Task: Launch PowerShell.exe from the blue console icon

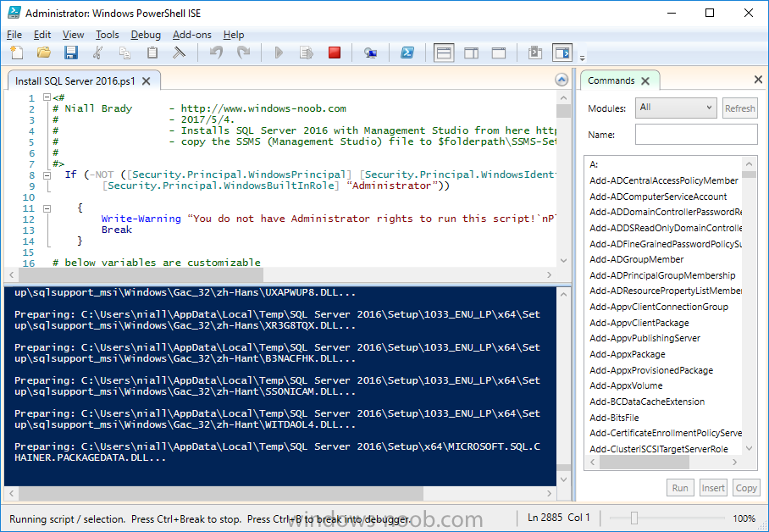Action: (407, 53)
